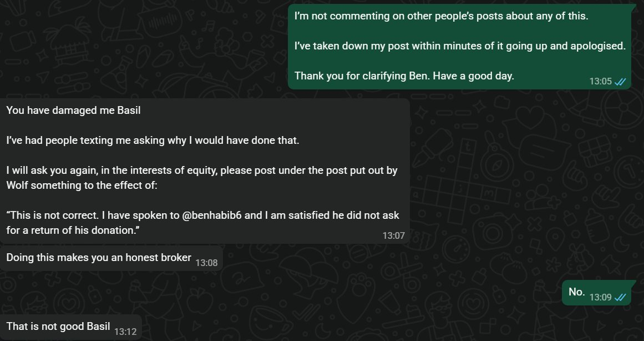The height and width of the screenshot is (341, 644).
Task: Click "Doing this makes you an honest broker" message
Action: [99, 257]
